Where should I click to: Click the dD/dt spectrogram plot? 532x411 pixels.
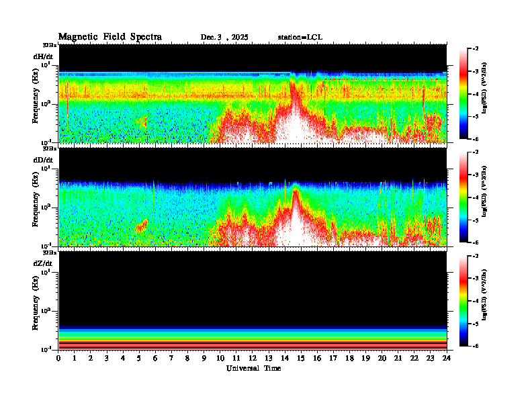(253, 197)
